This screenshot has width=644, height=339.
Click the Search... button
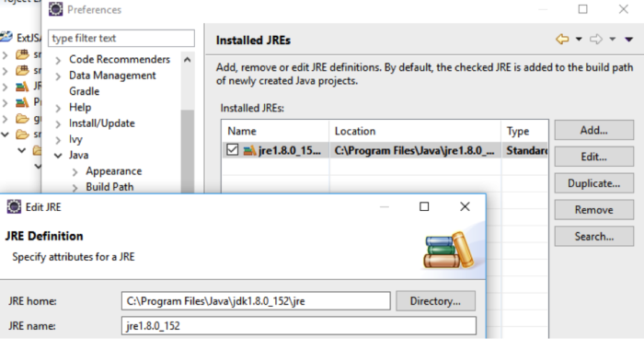[x=594, y=236]
